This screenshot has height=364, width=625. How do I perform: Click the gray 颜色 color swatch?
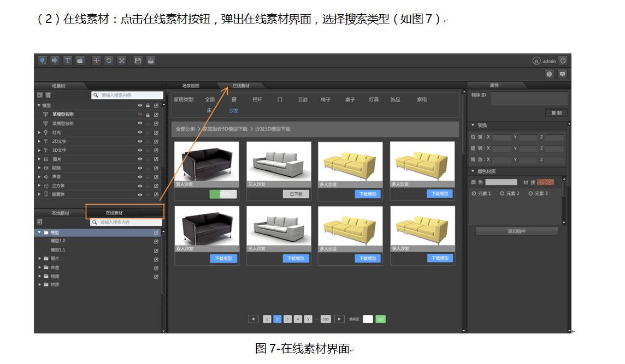[501, 182]
